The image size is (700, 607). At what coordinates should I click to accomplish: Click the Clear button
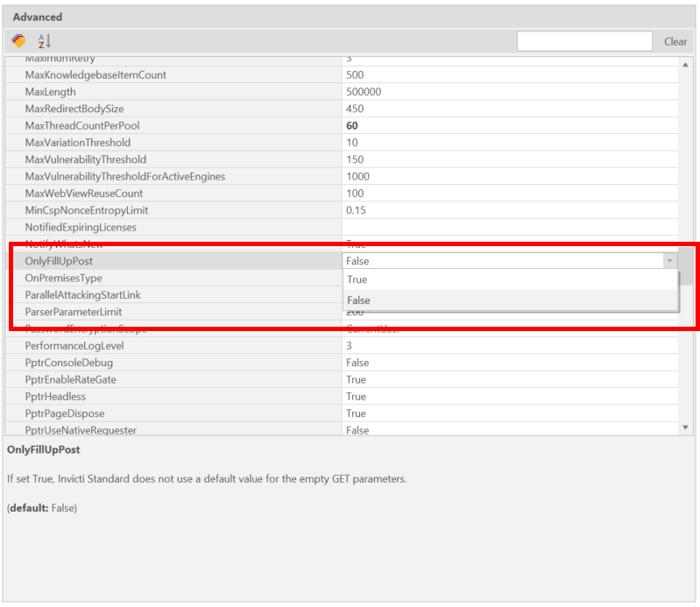coord(675,41)
